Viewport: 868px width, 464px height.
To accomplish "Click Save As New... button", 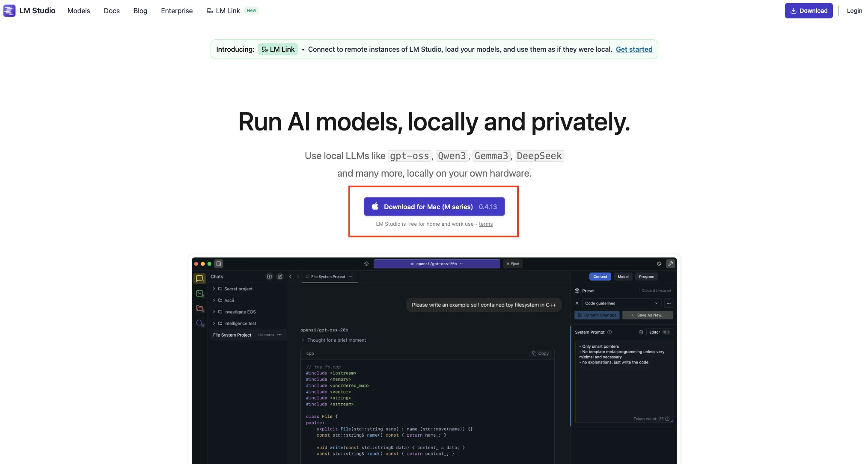I will (648, 315).
